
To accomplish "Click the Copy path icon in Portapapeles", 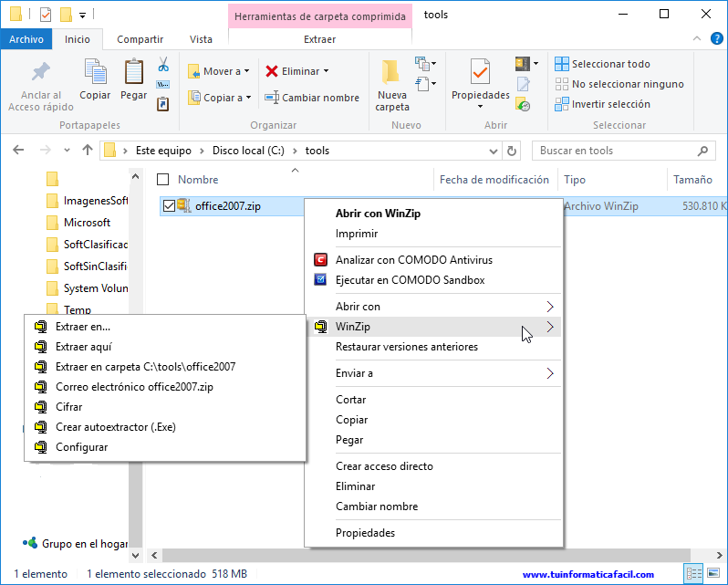I will tap(163, 85).
